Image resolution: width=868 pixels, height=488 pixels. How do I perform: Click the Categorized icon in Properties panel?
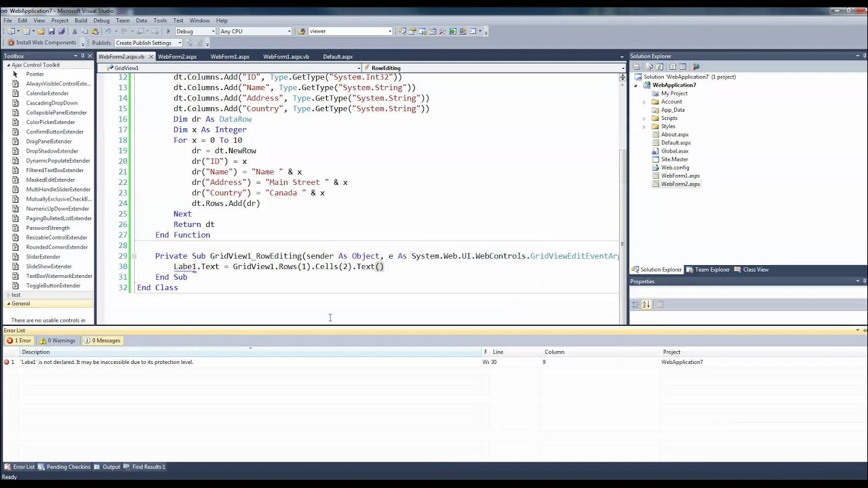635,304
